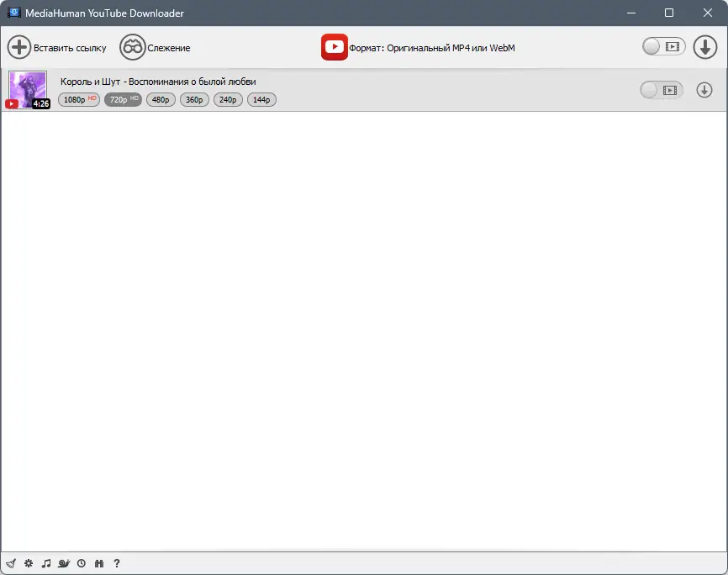The image size is (728, 575).
Task: Click the plus icon next to Вставить ссылку
Action: (x=18, y=47)
